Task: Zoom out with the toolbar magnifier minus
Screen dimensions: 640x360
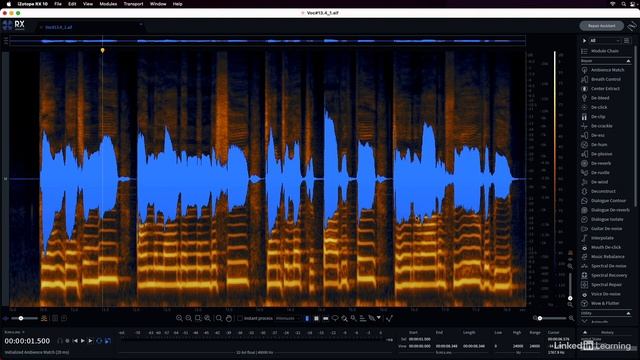Action: coord(189,318)
